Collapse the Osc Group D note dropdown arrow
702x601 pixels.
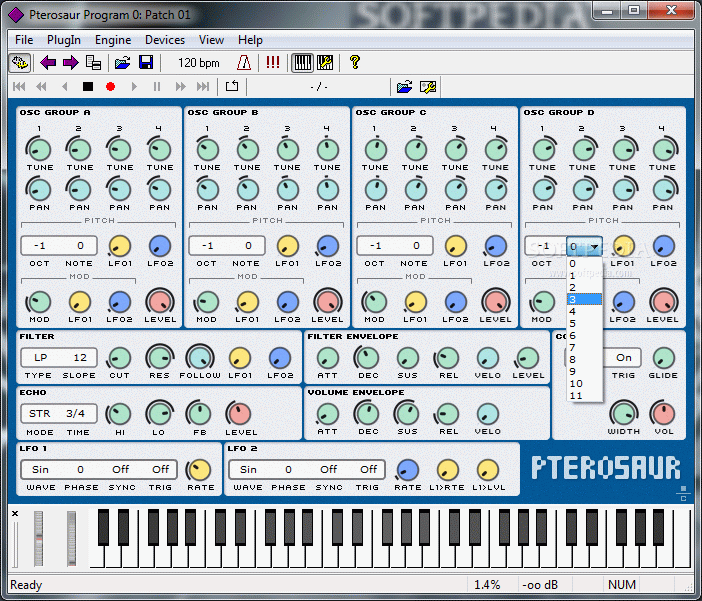[595, 247]
